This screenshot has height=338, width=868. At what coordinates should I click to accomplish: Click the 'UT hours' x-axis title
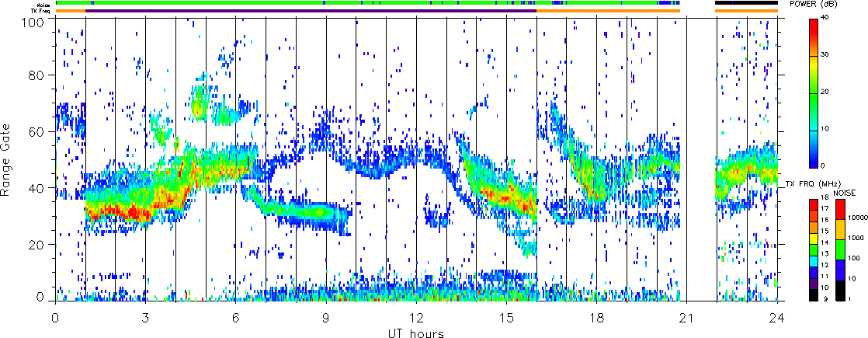pos(415,333)
